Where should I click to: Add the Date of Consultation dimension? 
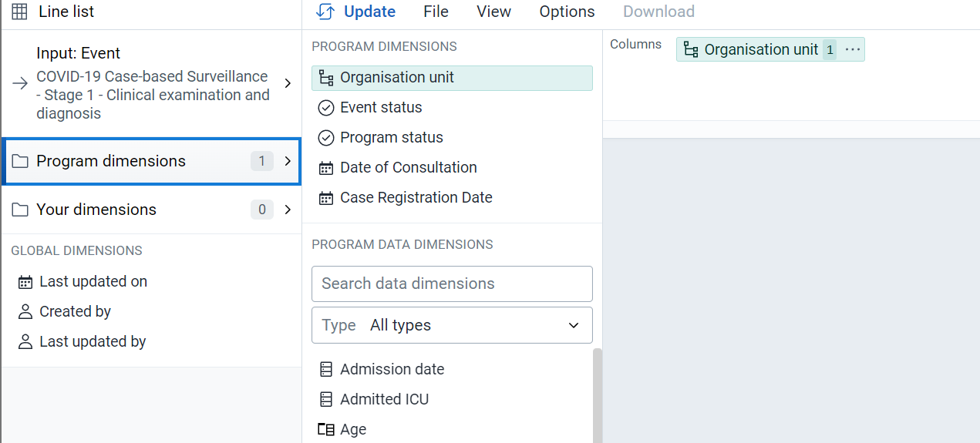click(x=452, y=167)
